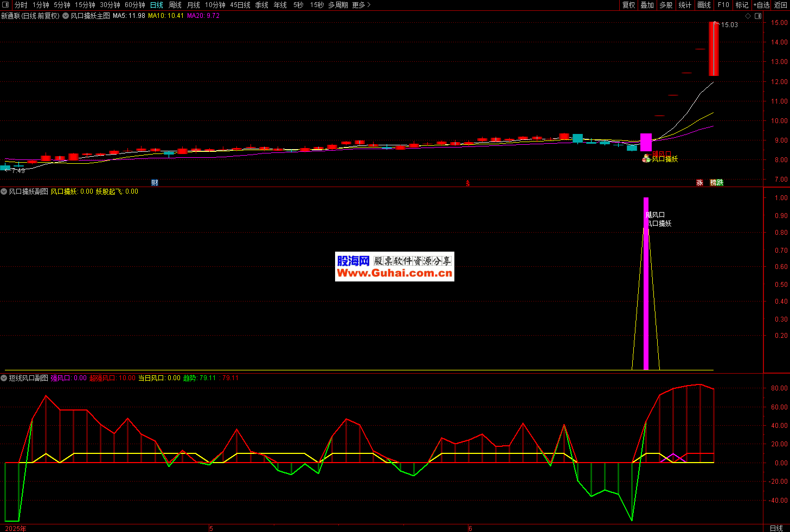Switch to 10分钟 period
This screenshot has height=532, width=790.
point(215,5)
